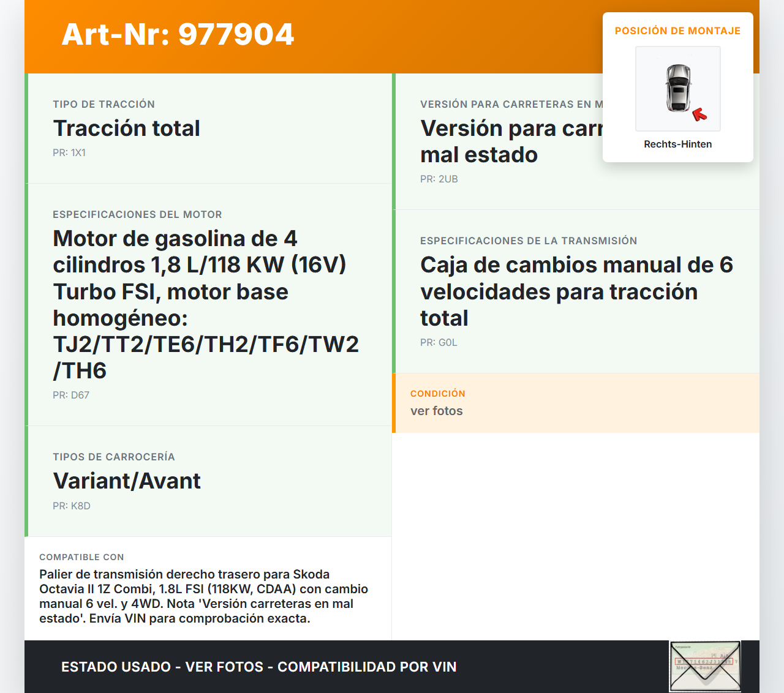Select the Art-Nr: 977904 heading
This screenshot has height=693, width=784.
pos(178,34)
